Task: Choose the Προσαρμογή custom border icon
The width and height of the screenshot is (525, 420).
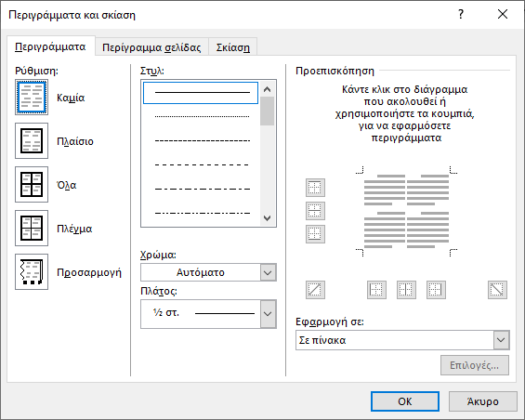Action: pyautogui.click(x=32, y=271)
